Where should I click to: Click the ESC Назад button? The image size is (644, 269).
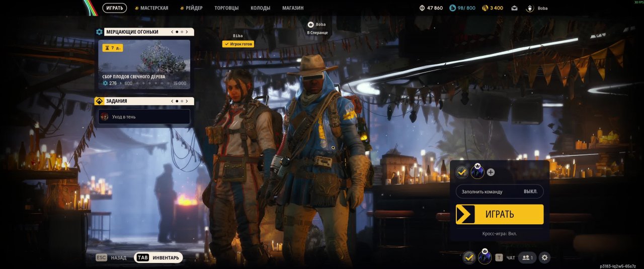(x=111, y=257)
